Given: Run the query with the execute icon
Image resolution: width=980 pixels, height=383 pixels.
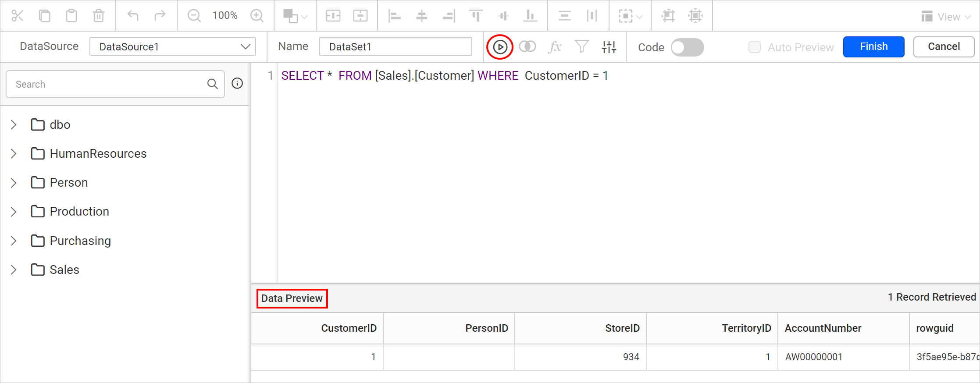Looking at the screenshot, I should [500, 47].
